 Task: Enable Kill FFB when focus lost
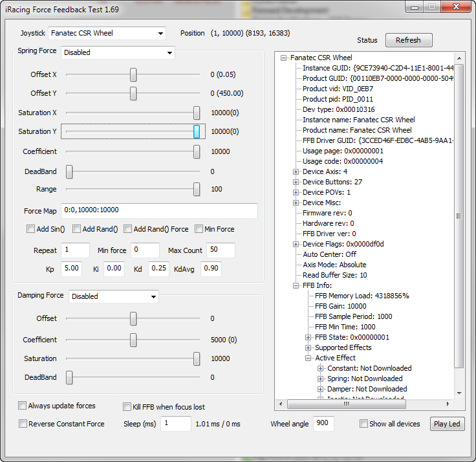tap(127, 407)
